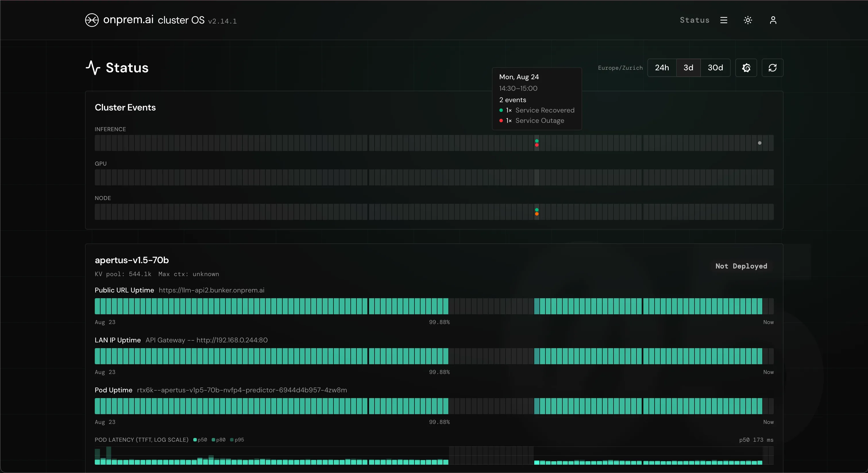The height and width of the screenshot is (473, 868).
Task: Click the Europe/Zurich timezone label
Action: pyautogui.click(x=620, y=68)
